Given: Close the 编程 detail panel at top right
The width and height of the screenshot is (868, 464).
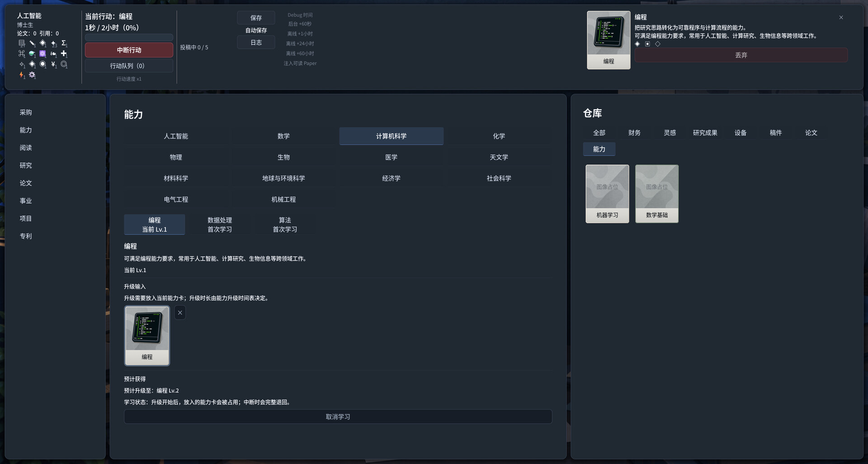Looking at the screenshot, I should 841,18.
